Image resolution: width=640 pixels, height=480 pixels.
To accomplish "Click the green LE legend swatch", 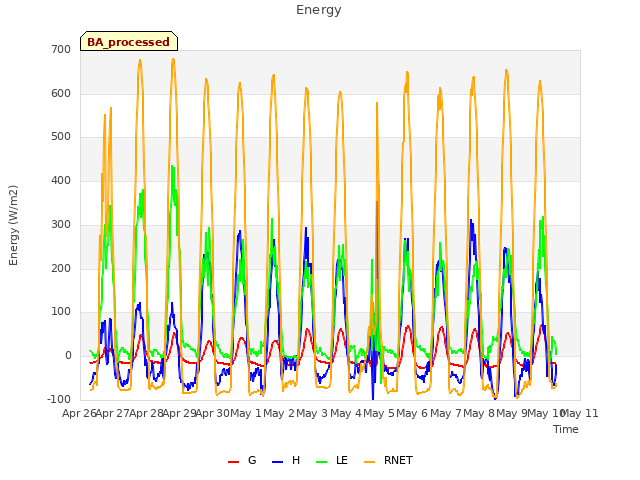I will point(322,462).
